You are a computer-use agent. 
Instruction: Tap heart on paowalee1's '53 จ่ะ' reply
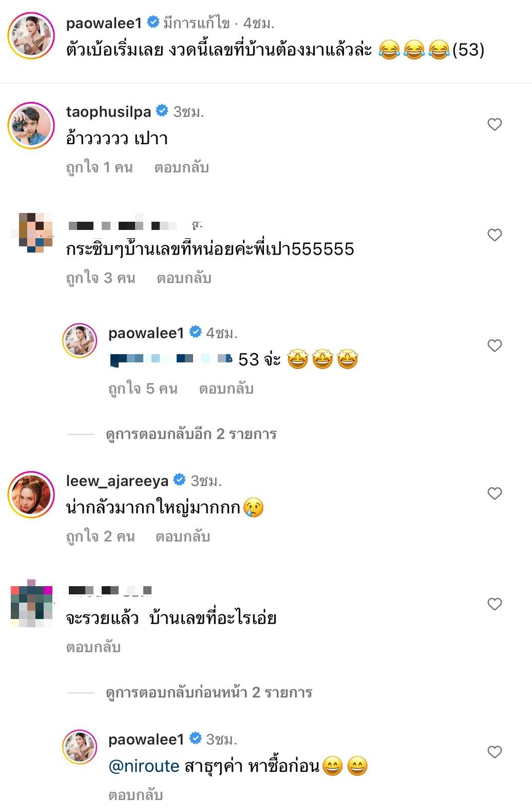494,345
